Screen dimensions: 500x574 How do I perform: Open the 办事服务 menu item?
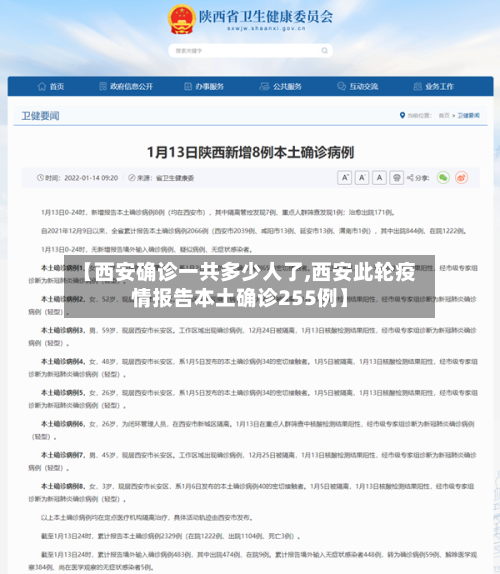tap(204, 86)
